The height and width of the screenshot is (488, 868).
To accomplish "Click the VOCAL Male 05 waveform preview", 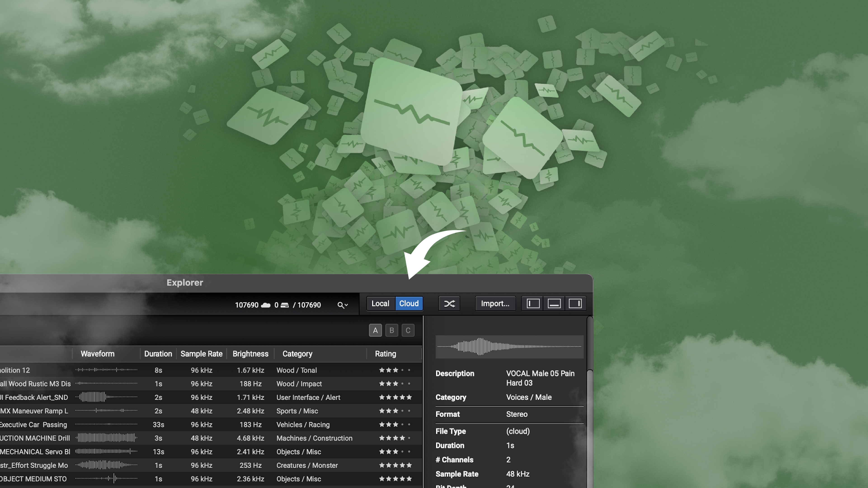I will pyautogui.click(x=509, y=347).
